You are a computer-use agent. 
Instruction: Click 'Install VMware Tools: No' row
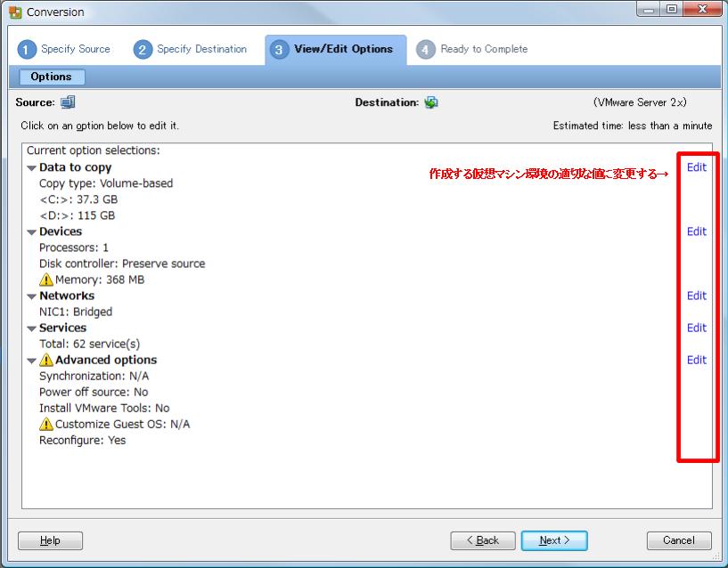pos(104,408)
